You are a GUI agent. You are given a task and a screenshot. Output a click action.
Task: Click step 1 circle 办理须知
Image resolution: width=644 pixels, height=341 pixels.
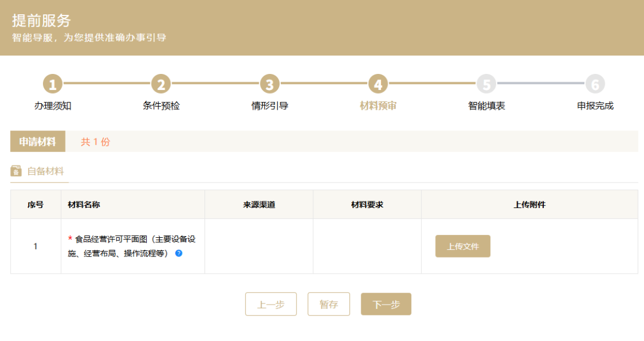pos(52,84)
